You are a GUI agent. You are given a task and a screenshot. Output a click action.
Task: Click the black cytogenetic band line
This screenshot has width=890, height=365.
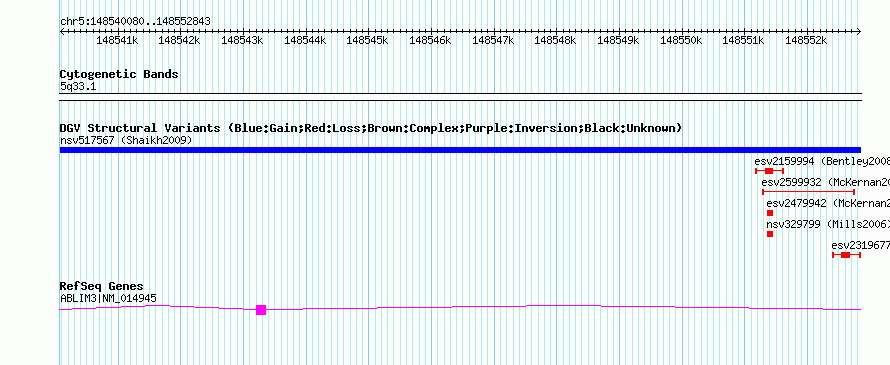(x=460, y=97)
